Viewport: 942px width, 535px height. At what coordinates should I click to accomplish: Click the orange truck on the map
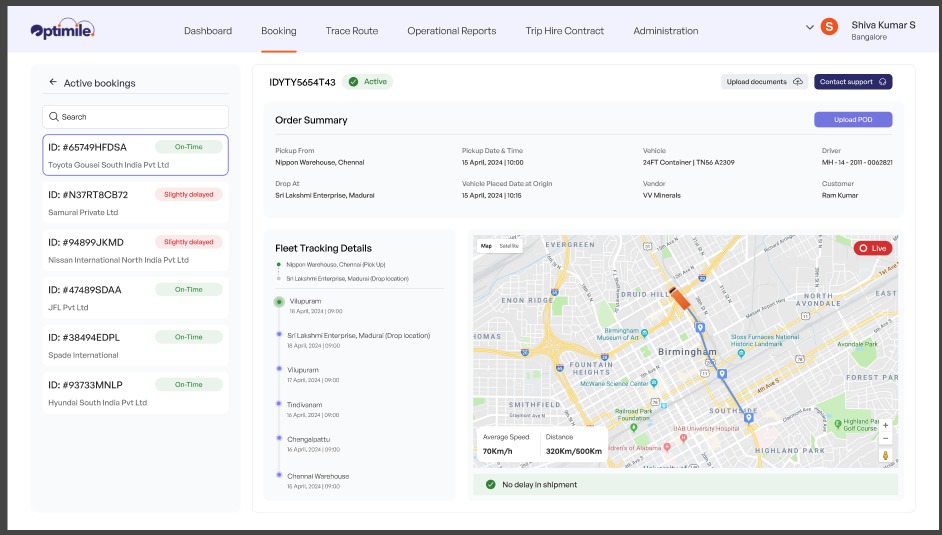click(679, 298)
